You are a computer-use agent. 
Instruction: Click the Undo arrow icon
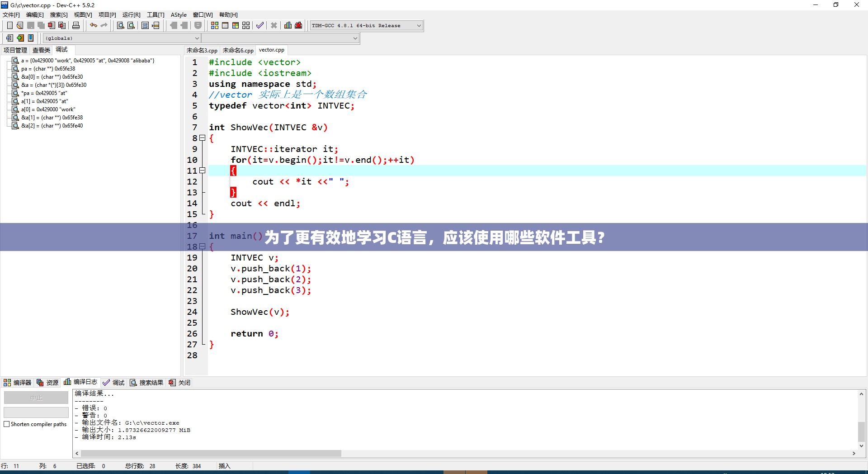[x=94, y=26]
